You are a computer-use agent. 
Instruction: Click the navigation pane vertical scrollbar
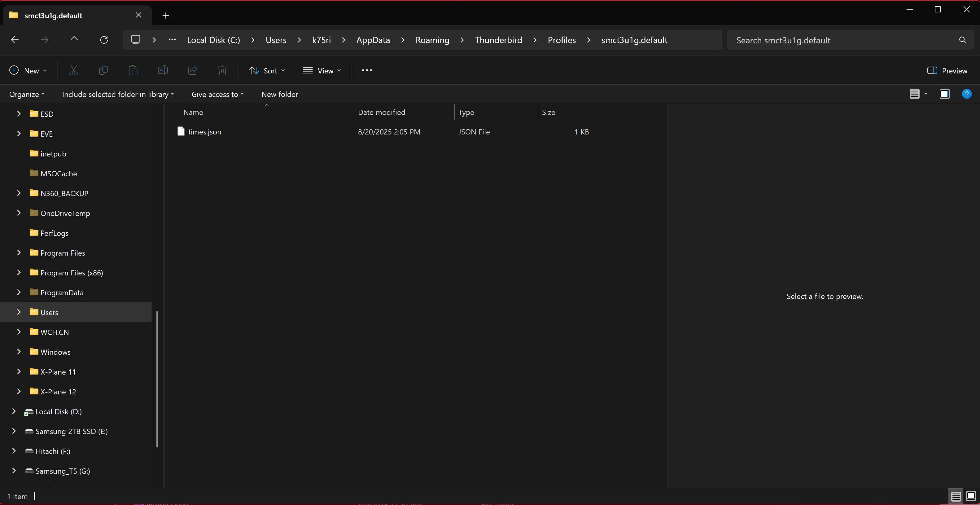coord(157,379)
